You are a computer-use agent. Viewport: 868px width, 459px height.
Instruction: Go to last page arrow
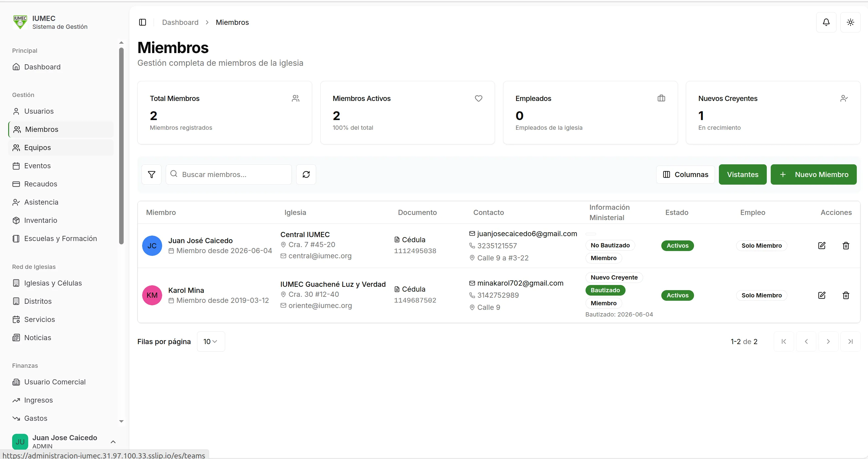pos(850,342)
